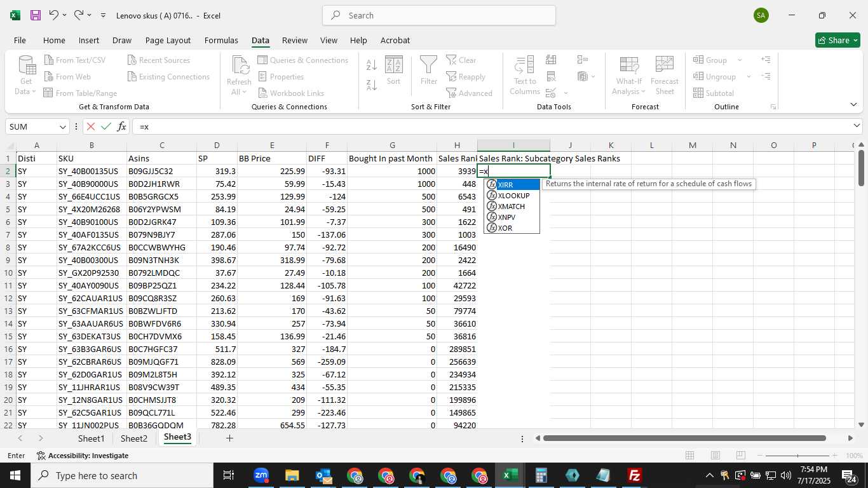Add a new sheet with plus button

229,438
